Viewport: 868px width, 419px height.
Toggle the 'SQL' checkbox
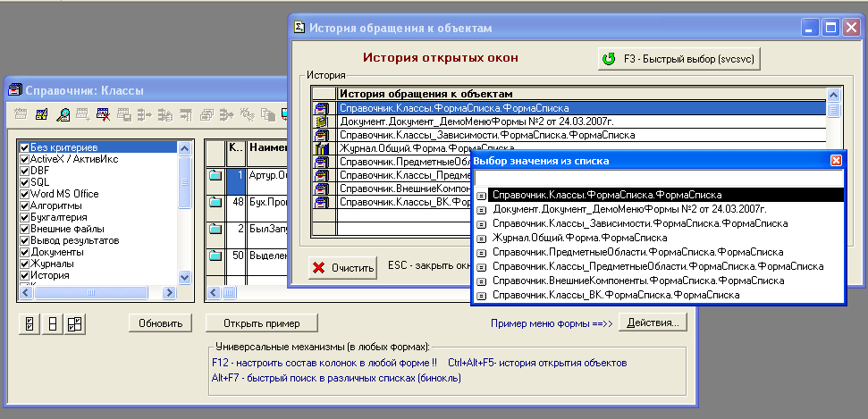[x=24, y=182]
